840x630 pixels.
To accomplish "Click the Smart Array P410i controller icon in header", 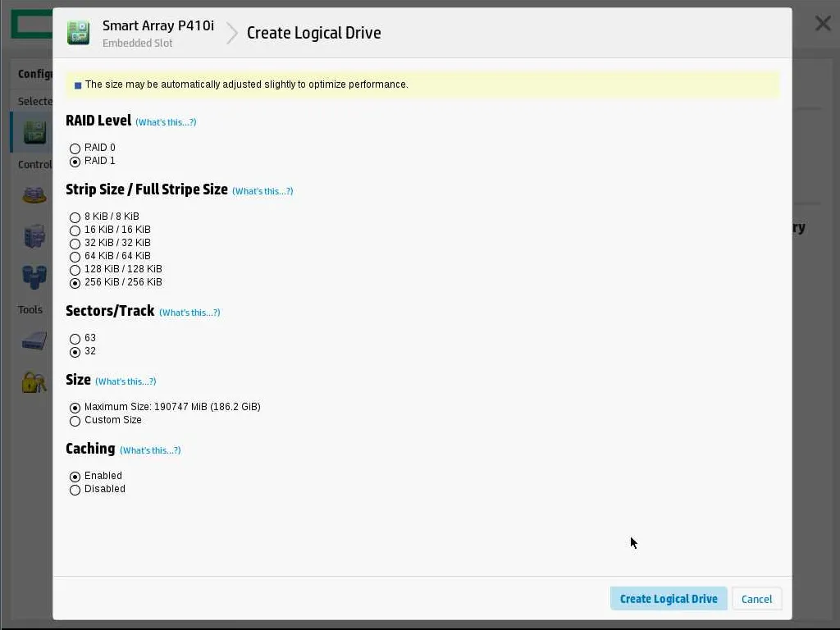I will [78, 33].
